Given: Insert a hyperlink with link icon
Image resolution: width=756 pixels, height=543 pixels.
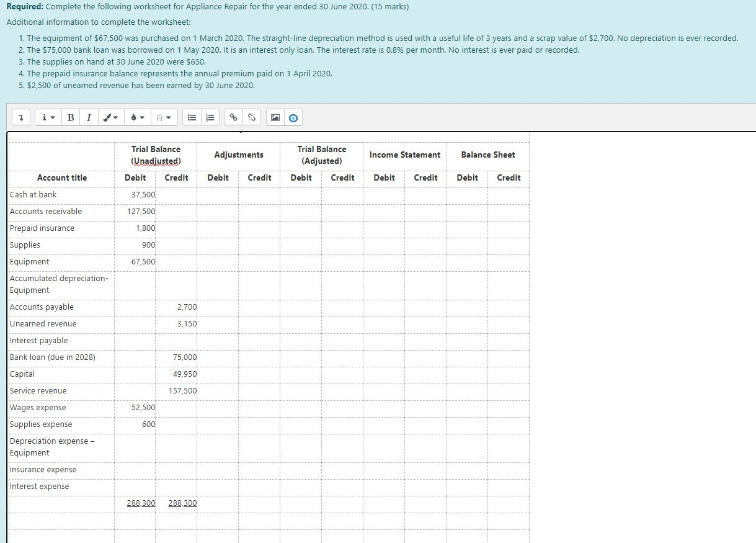Looking at the screenshot, I should (233, 117).
